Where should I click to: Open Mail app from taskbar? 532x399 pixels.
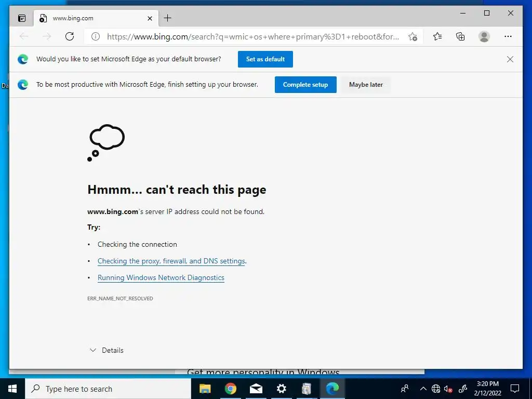tap(256, 389)
